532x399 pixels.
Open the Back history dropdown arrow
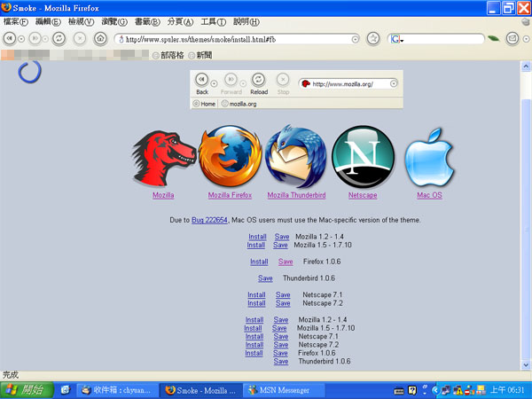point(21,39)
